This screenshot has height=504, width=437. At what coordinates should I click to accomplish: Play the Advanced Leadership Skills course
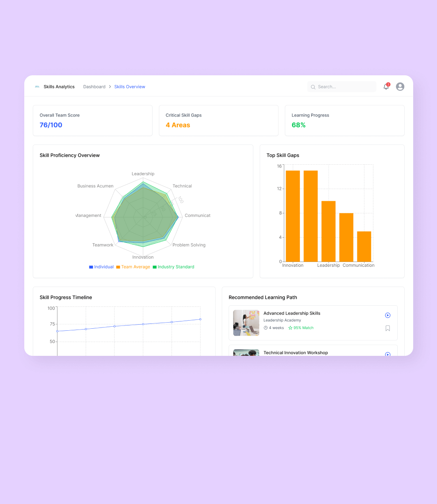pos(387,315)
